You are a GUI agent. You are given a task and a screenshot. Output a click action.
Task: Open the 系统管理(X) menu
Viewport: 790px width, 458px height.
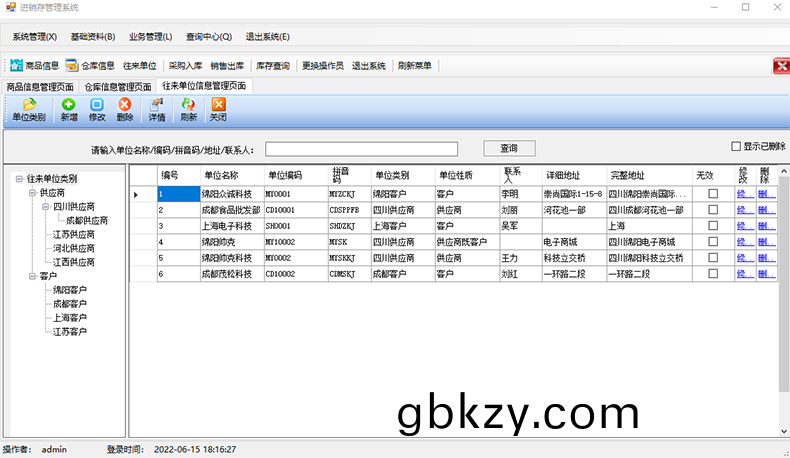35,37
